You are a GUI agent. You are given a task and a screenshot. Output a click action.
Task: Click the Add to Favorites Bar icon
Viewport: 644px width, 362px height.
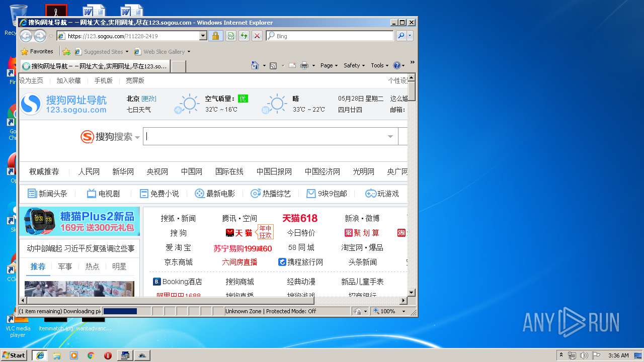coord(66,51)
